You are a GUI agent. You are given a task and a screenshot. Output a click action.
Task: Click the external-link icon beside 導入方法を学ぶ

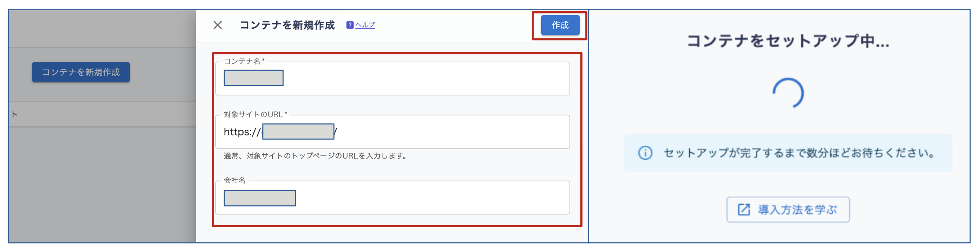[x=744, y=209]
